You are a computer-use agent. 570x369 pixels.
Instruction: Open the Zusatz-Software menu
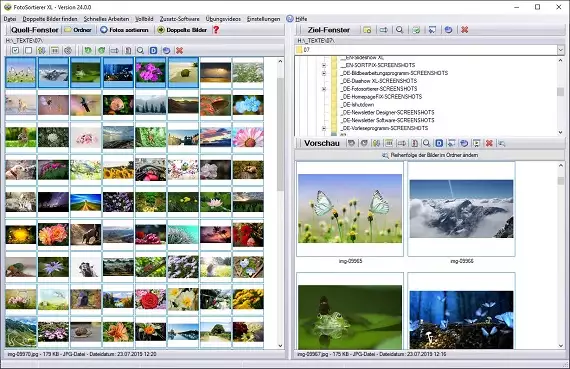[x=180, y=19]
